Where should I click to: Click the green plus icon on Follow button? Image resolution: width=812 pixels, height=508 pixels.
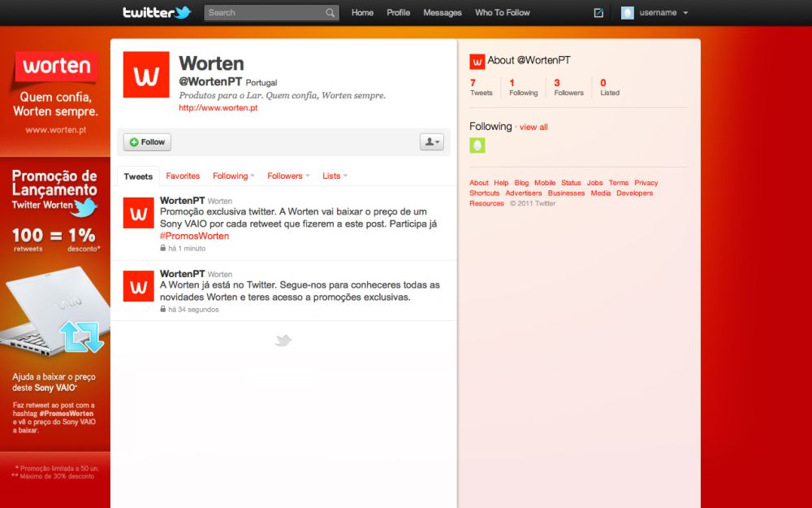point(134,142)
